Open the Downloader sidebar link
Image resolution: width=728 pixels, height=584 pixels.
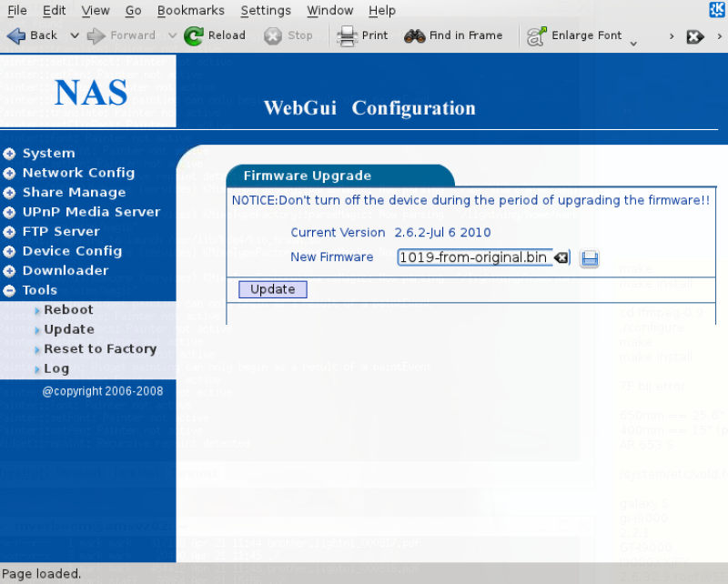[x=66, y=270]
